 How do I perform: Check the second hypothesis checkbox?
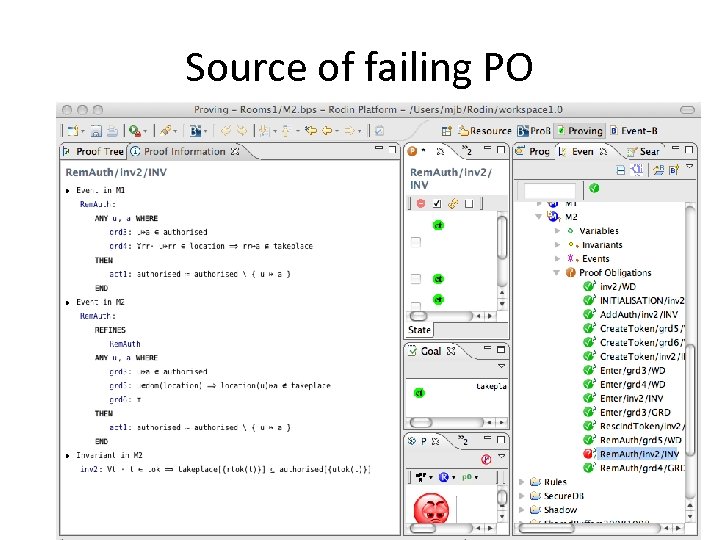point(416,279)
